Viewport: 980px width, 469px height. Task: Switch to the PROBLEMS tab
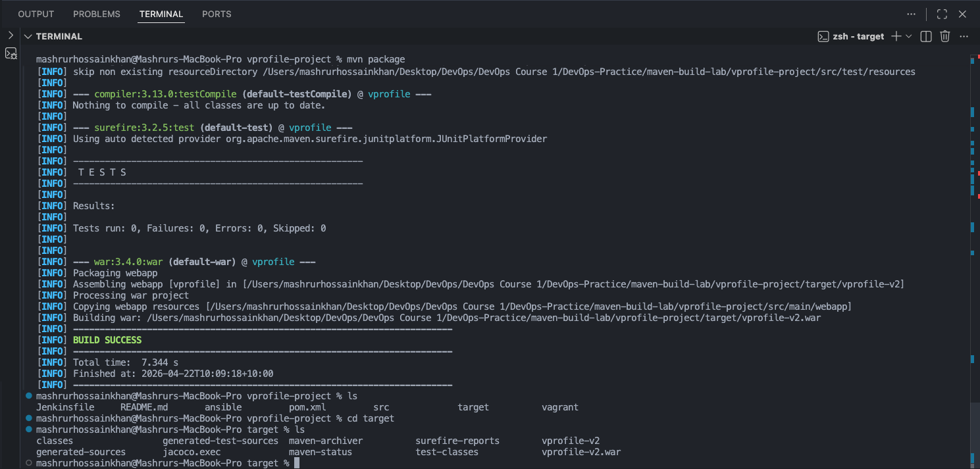pos(97,14)
